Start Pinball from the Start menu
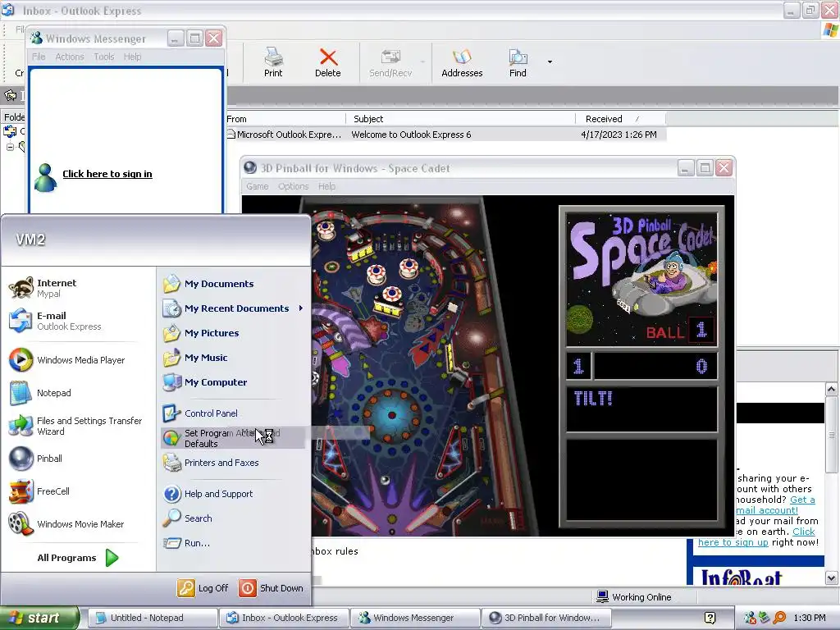The height and width of the screenshot is (630, 840). click(35, 459)
